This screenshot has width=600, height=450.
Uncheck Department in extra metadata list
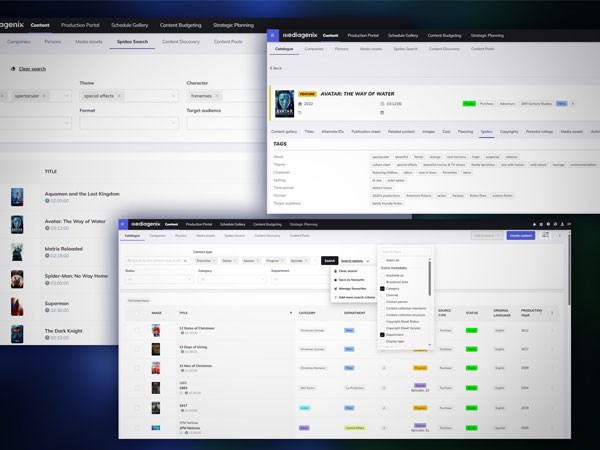382,334
